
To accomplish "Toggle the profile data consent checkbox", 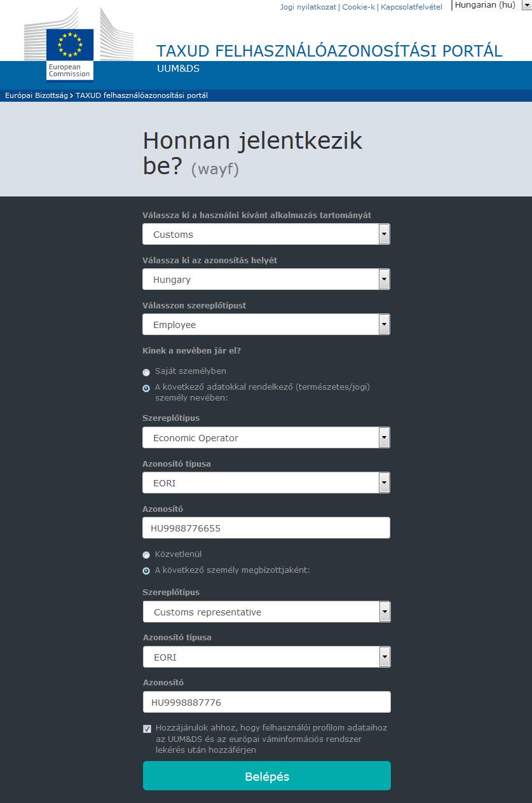I will [147, 729].
